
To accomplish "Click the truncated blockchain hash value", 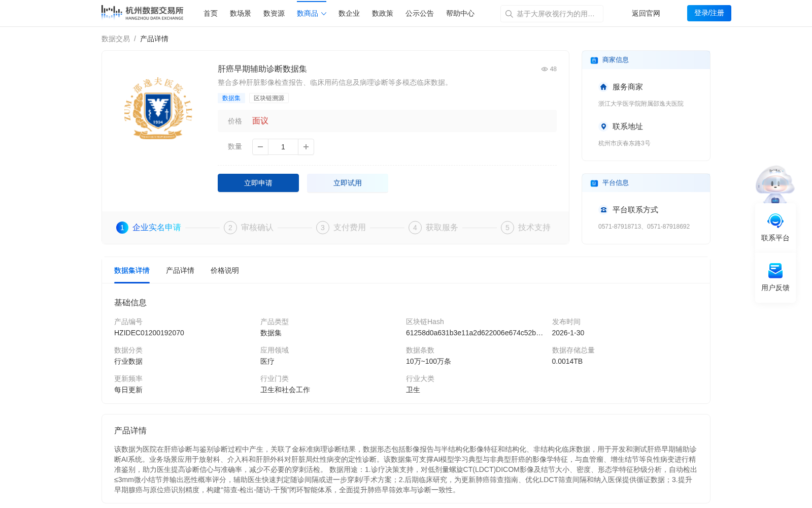I will coord(475,333).
